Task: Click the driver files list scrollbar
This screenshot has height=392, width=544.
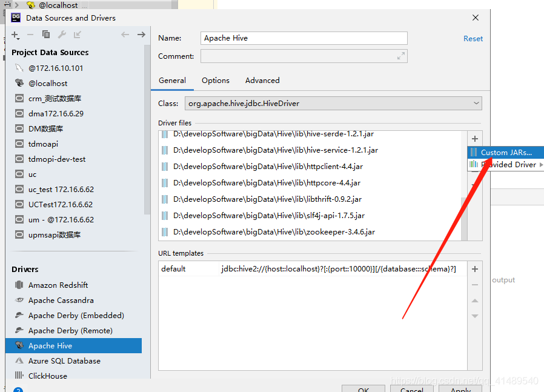Action: (464, 219)
